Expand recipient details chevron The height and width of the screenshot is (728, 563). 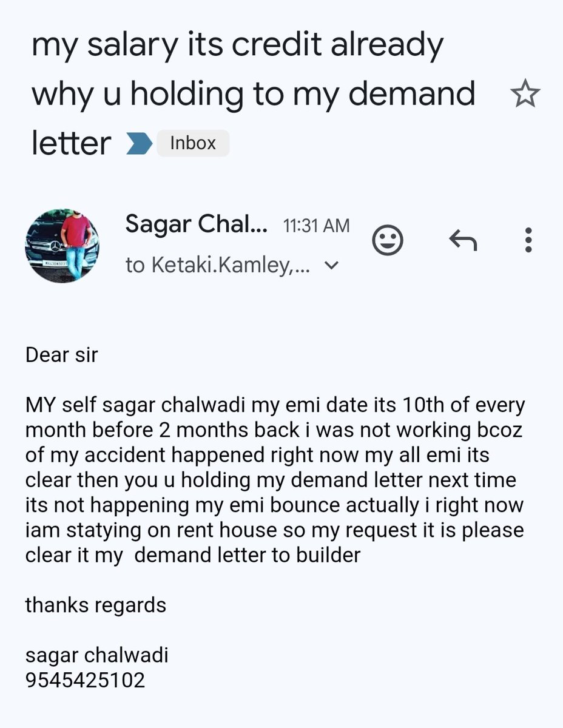(x=331, y=265)
